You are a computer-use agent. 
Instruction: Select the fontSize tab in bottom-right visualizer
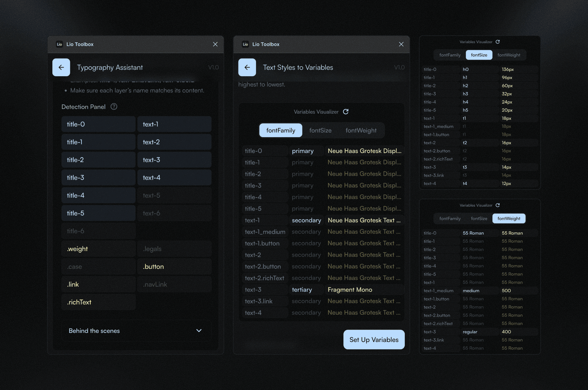[x=479, y=218]
